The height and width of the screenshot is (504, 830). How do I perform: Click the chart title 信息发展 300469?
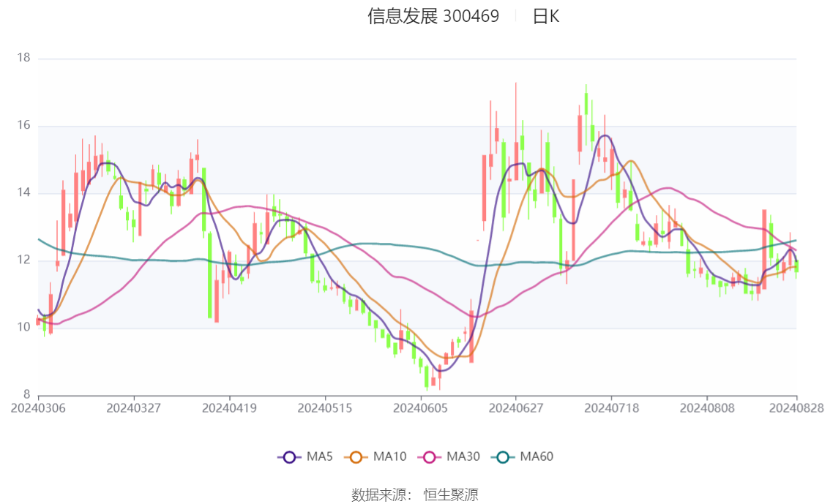[433, 16]
